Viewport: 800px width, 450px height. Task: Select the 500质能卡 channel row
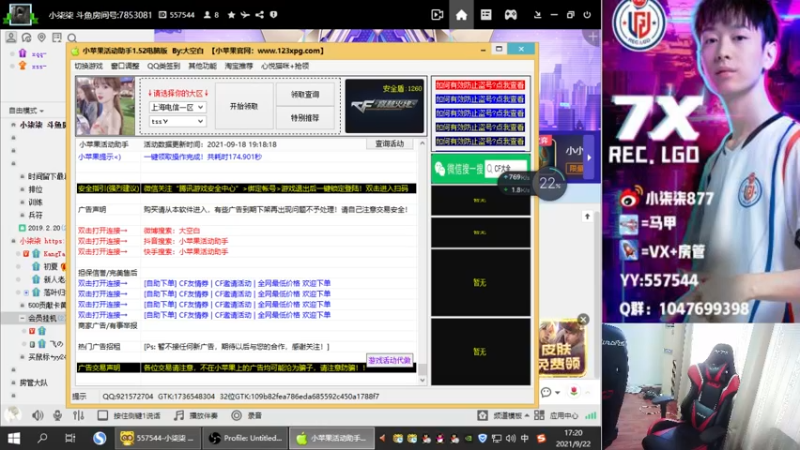[x=46, y=305]
